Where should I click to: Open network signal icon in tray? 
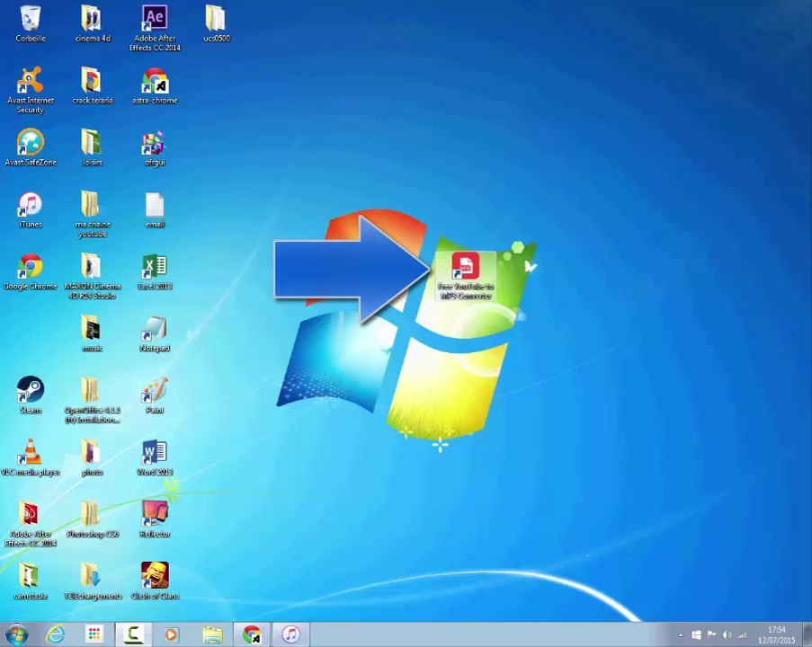pos(742,634)
